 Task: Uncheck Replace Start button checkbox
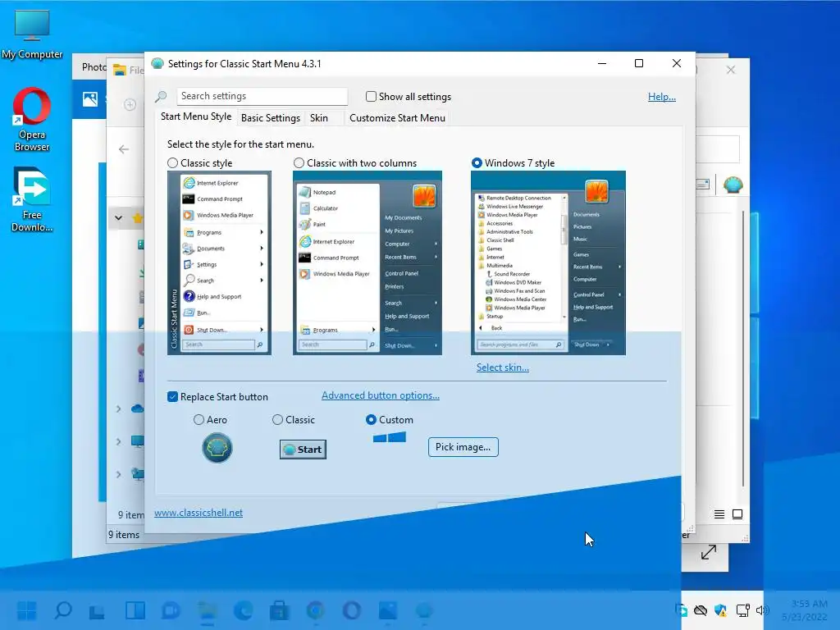[x=172, y=397]
